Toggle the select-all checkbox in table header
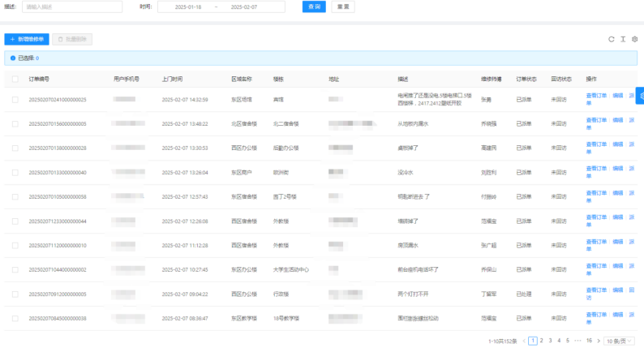 15,79
